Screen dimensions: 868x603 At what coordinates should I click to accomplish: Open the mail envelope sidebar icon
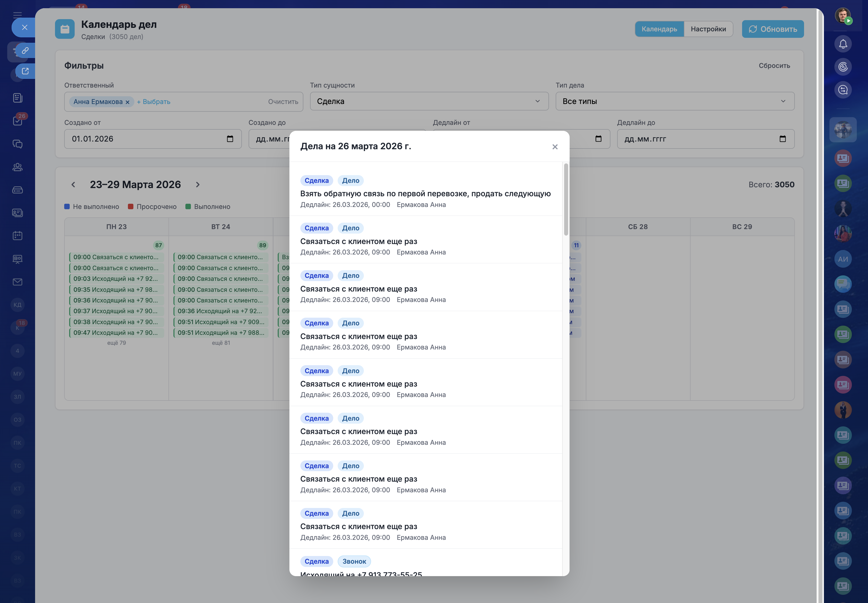click(x=17, y=282)
